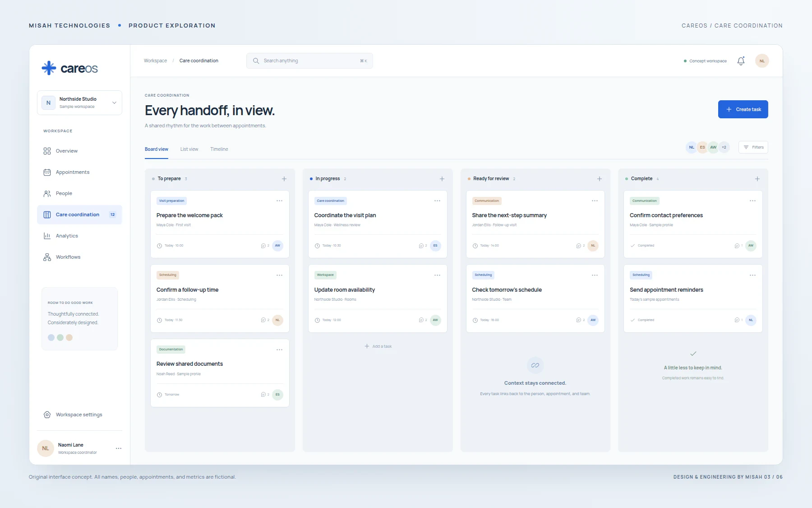Add a card to the To prepare column
Viewport: 812px width, 508px height.
click(284, 179)
